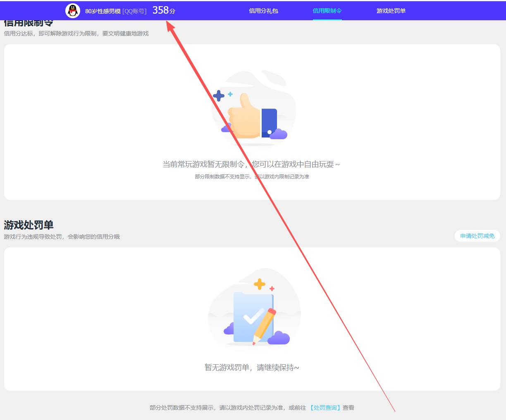506x420 pixels.
Task: Click the [QQ账号] account label
Action: [135, 11]
